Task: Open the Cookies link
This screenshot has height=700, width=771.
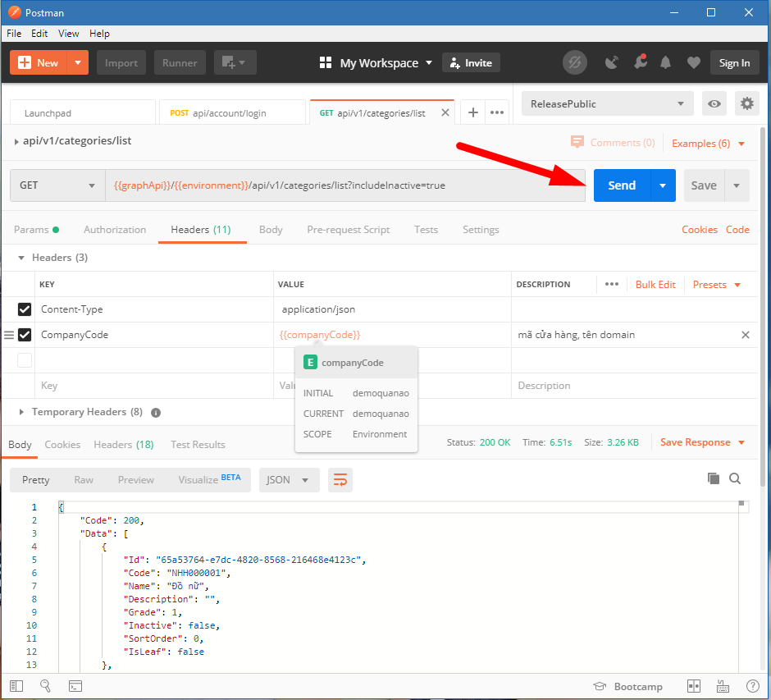Action: click(699, 229)
